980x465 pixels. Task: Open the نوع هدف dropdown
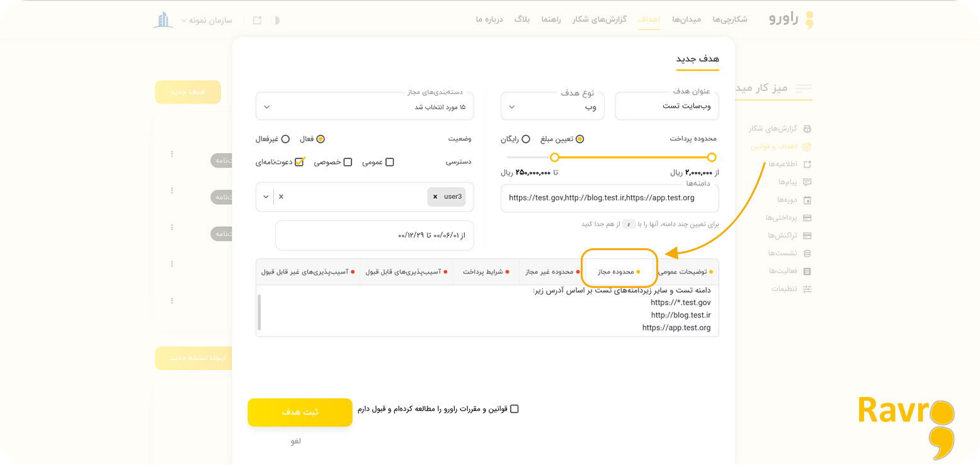552,106
